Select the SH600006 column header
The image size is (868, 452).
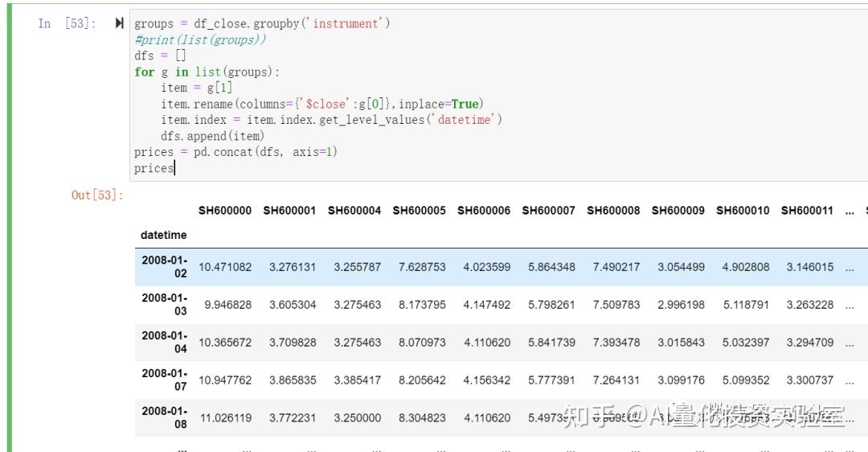(484, 211)
